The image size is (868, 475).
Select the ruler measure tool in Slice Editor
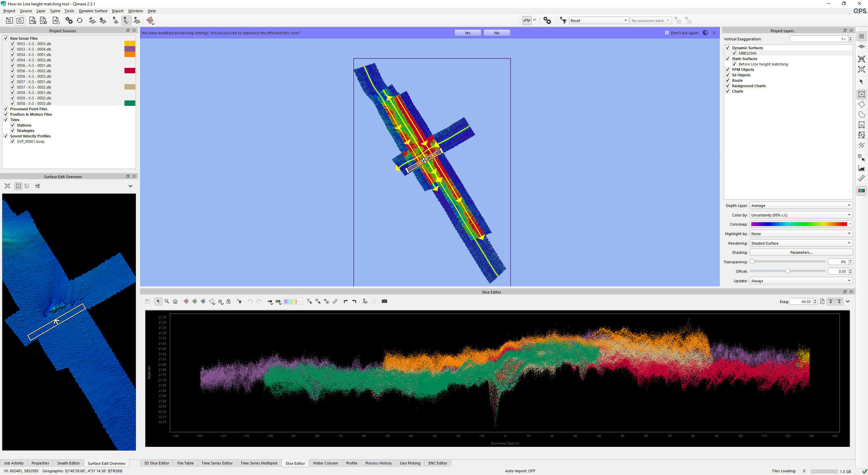tap(335, 301)
